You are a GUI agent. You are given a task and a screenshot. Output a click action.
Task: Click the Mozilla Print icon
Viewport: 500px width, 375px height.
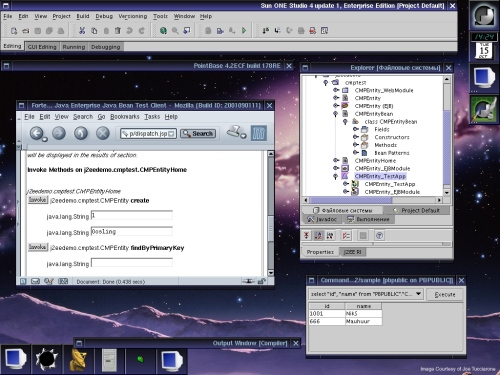235,132
